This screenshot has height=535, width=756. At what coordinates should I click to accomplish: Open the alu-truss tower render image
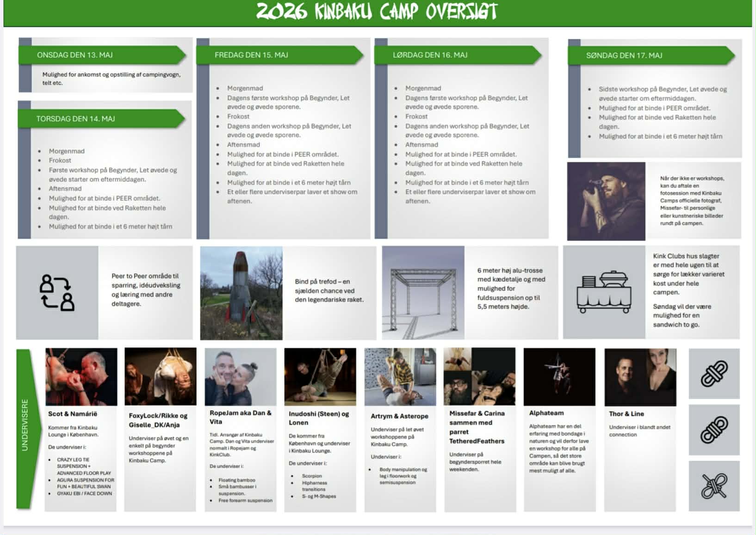click(423, 293)
